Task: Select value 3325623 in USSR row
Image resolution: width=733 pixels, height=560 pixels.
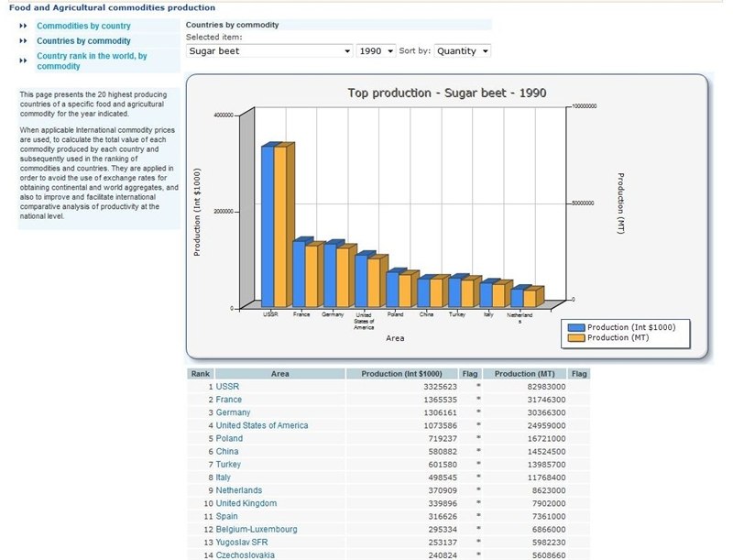Action: tap(441, 387)
